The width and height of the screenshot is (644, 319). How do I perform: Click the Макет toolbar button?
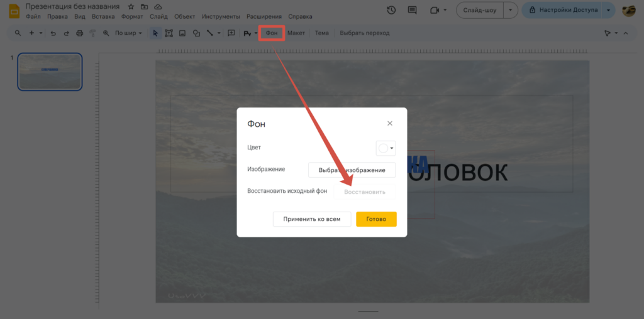click(x=296, y=33)
